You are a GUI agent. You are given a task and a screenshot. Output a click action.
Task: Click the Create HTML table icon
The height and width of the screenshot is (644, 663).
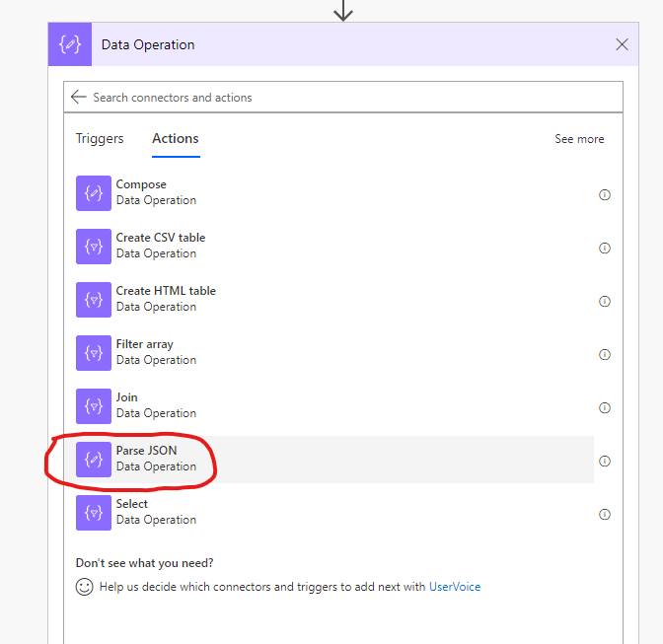point(94,300)
